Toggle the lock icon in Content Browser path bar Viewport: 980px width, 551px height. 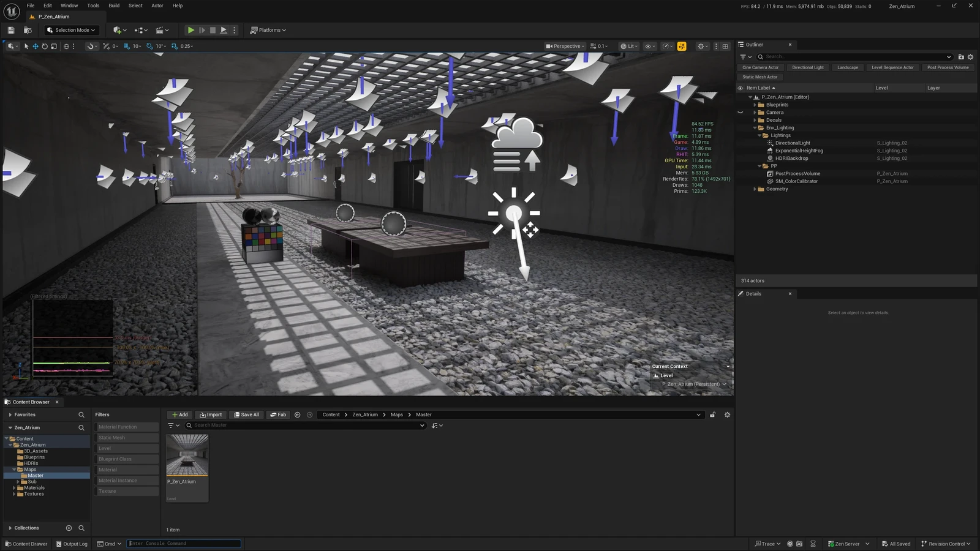tap(712, 414)
